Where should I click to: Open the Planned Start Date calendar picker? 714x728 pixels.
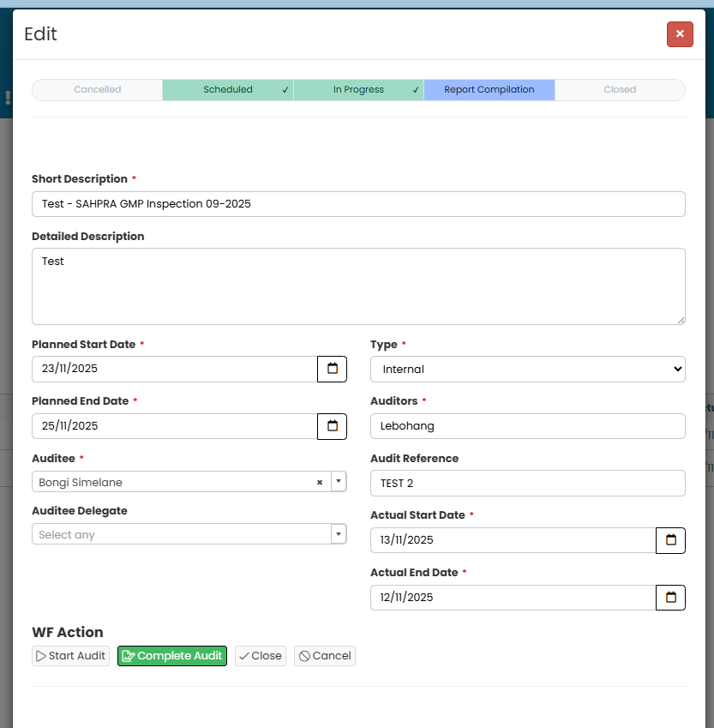point(332,369)
